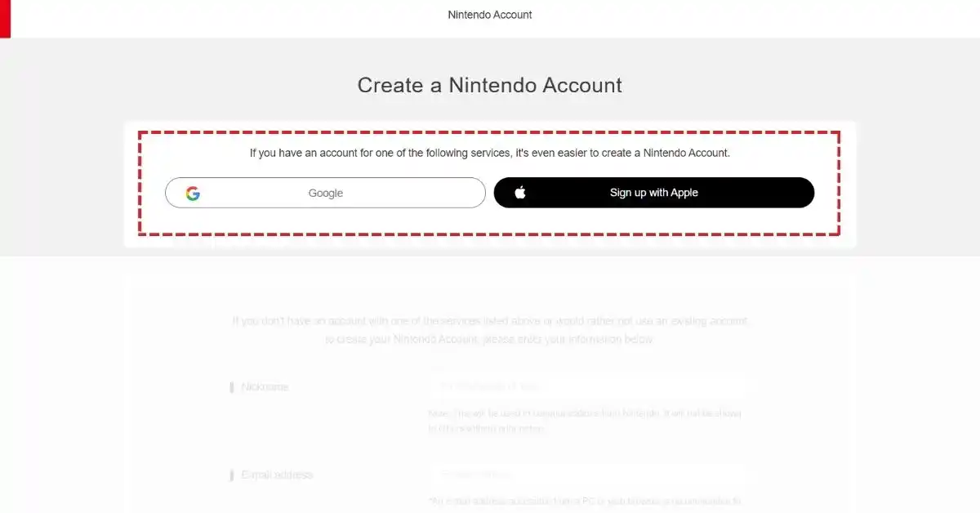
Task: Click the Create a Nintendo Account heading
Action: pos(489,85)
